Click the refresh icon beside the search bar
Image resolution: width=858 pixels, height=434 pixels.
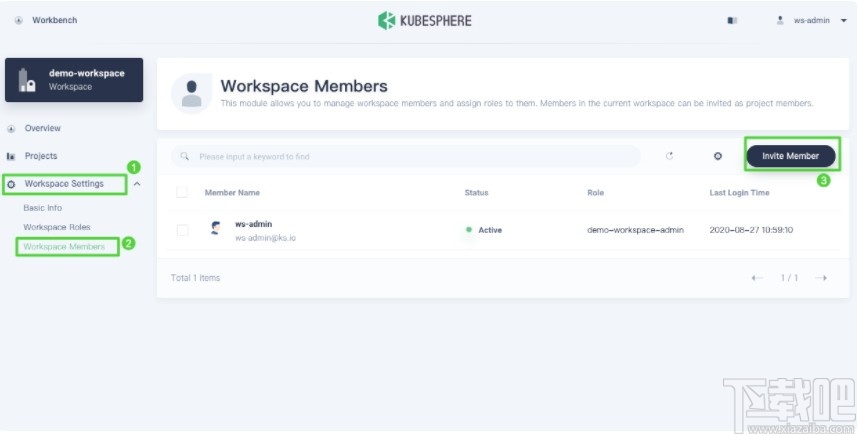coord(670,156)
